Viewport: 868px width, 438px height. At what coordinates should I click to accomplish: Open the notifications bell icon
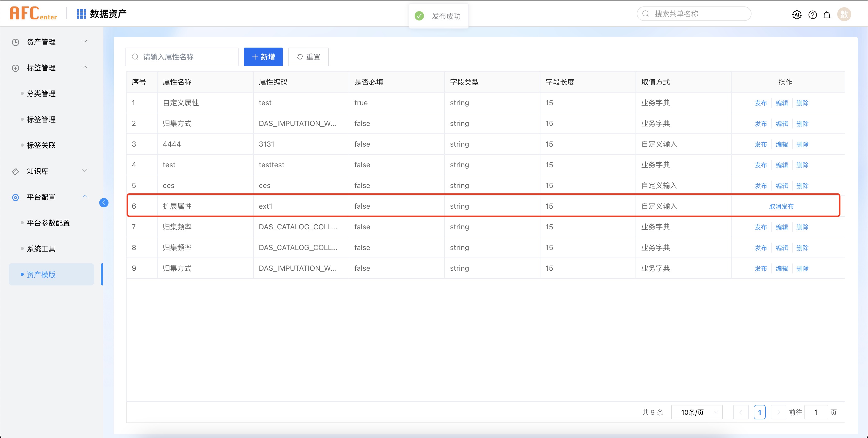[x=827, y=15]
